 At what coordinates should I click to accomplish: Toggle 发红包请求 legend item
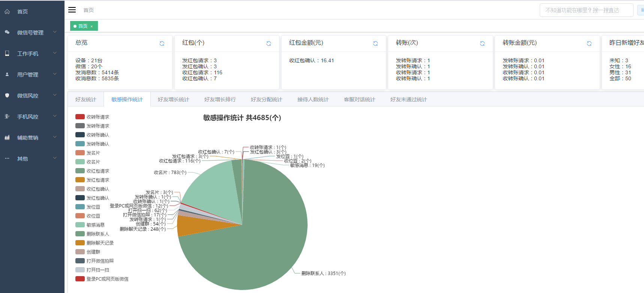[x=92, y=180]
